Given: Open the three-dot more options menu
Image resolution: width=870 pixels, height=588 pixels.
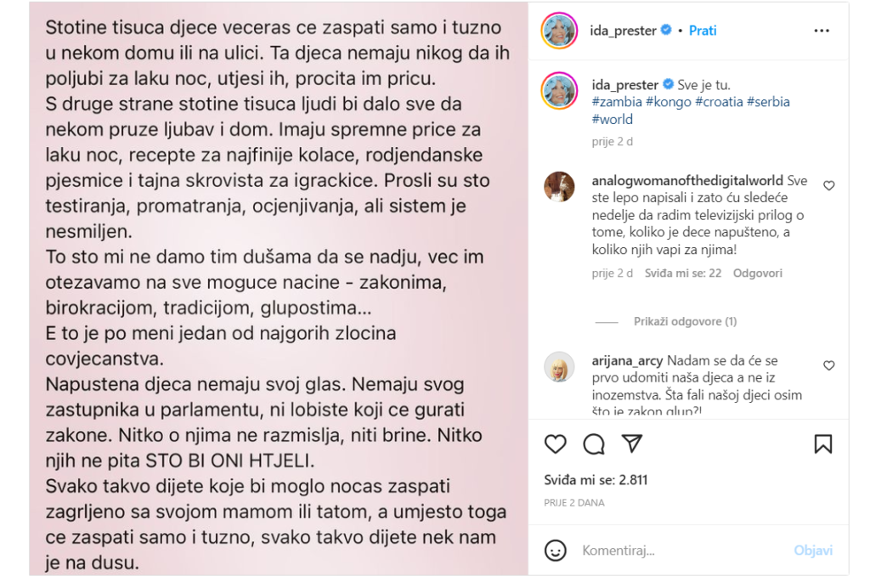Looking at the screenshot, I should (822, 31).
